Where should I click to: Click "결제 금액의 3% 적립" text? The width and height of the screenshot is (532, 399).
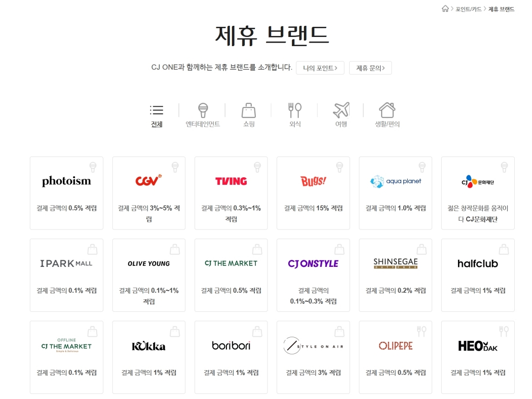point(313,373)
